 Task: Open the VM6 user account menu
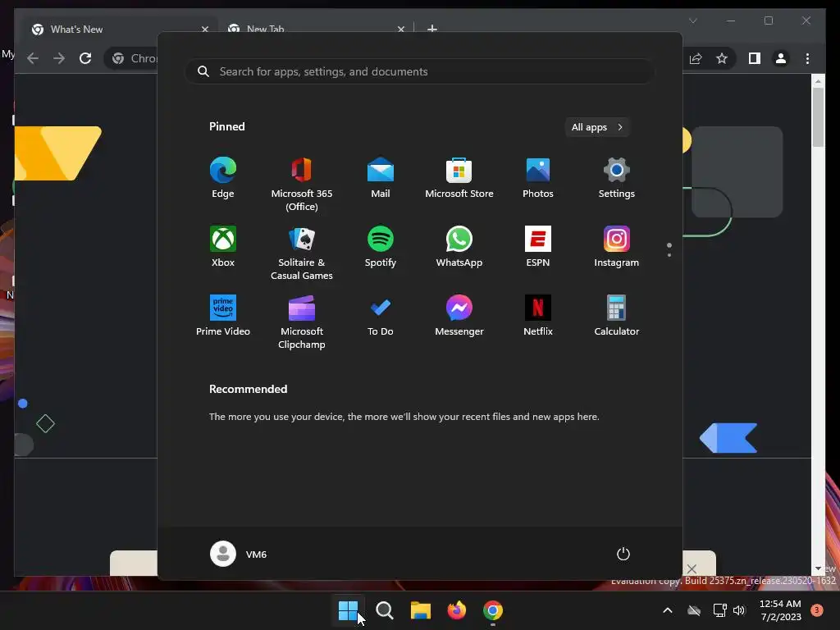[x=239, y=554]
